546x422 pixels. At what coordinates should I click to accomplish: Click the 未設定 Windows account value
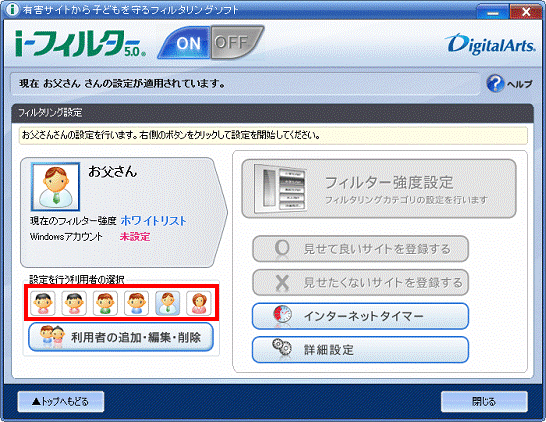[x=135, y=237]
